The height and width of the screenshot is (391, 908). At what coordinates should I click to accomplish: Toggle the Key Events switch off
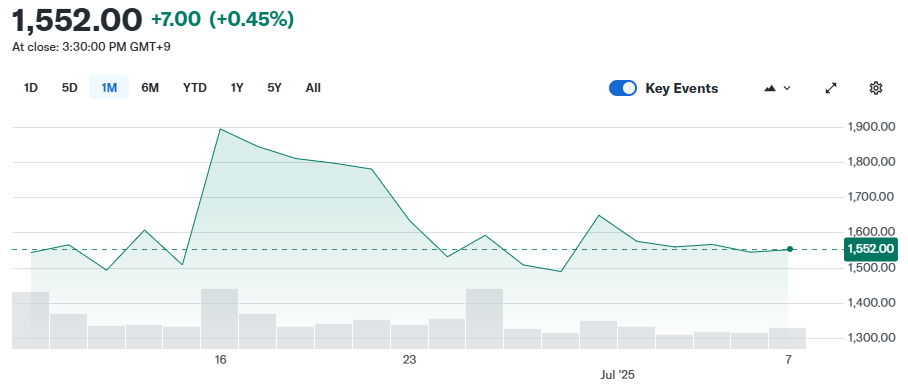click(623, 88)
